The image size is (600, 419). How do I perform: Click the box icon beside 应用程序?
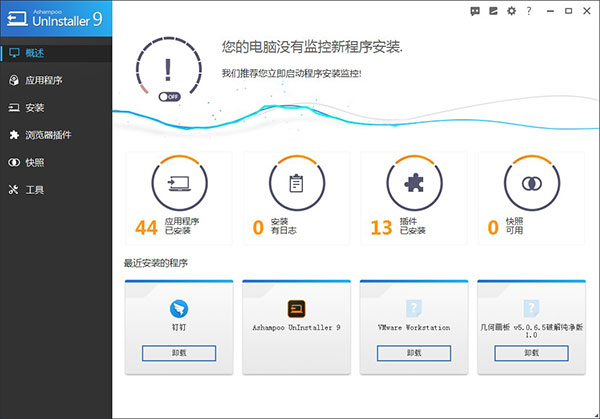point(14,80)
